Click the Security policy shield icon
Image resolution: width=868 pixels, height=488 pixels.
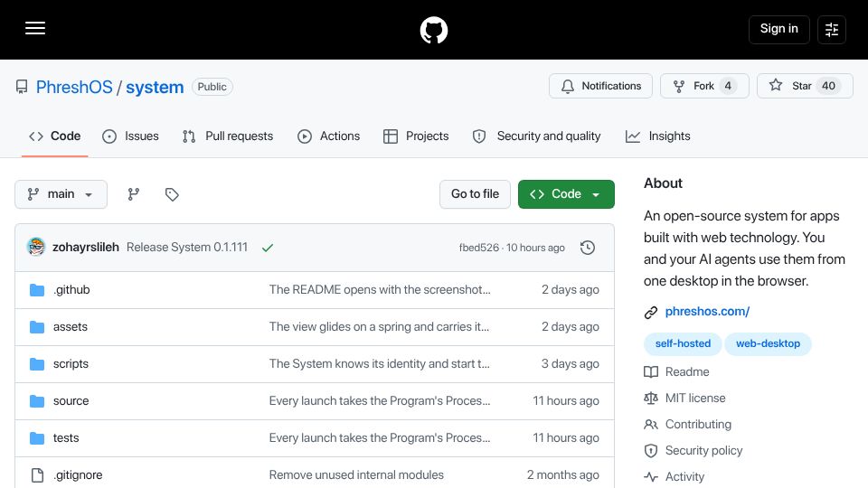pos(651,450)
